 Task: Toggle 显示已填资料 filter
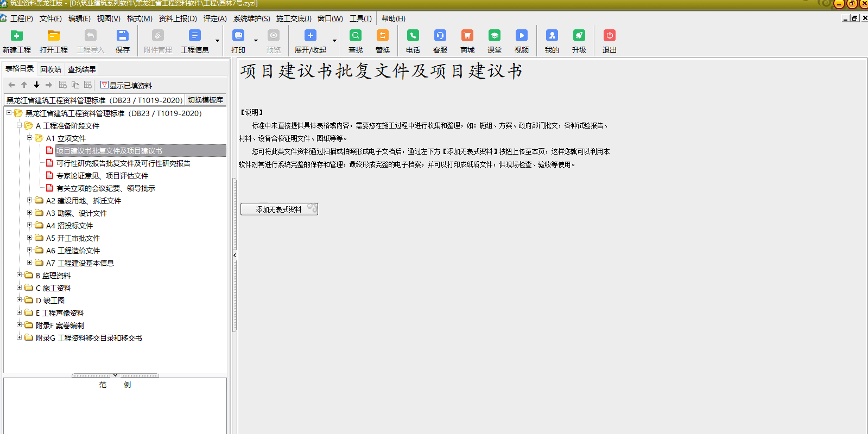point(126,85)
